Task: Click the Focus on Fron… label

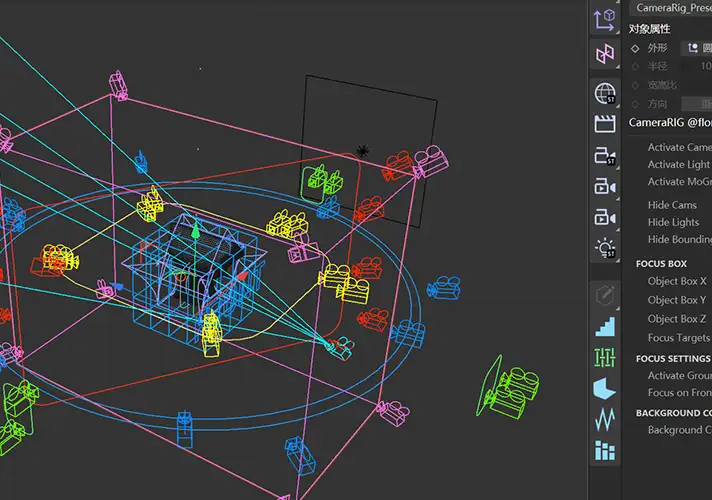Action: tap(680, 393)
